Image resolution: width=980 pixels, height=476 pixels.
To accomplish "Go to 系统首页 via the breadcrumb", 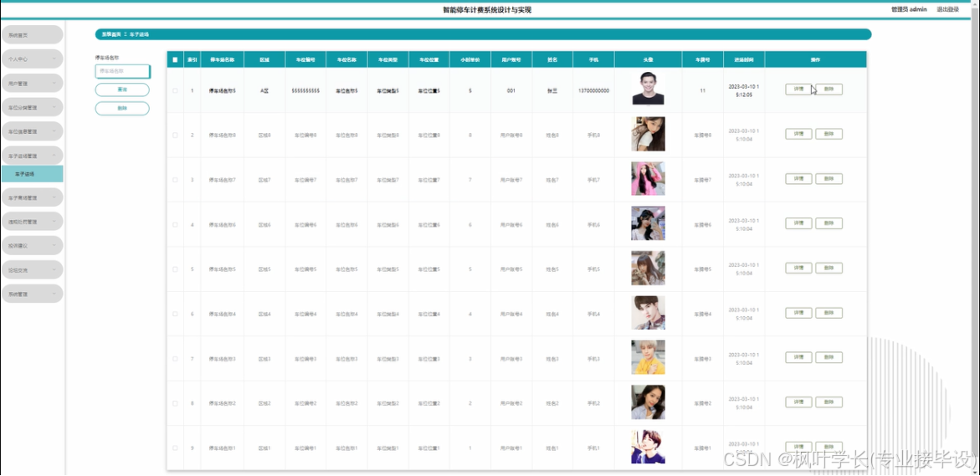I will pyautogui.click(x=111, y=34).
